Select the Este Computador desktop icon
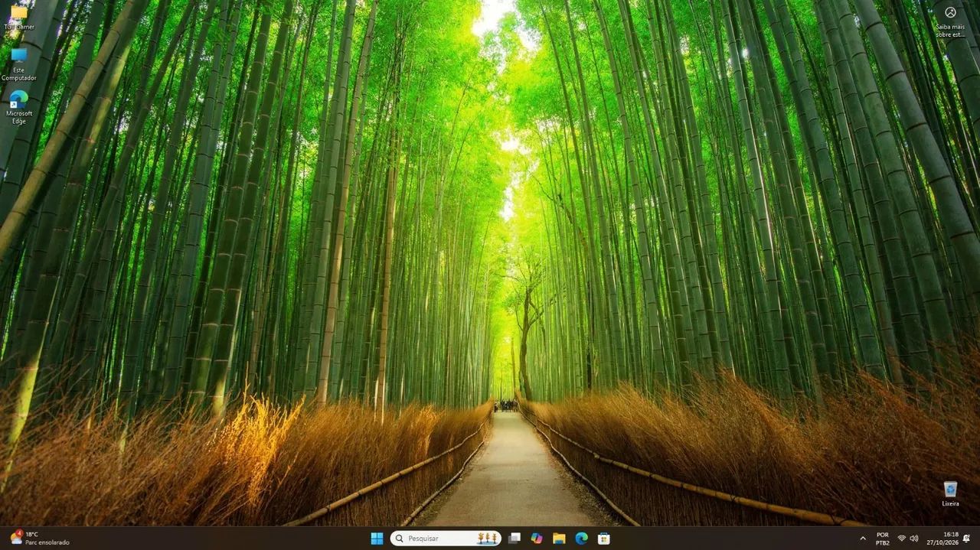980x550 pixels. pos(18,64)
